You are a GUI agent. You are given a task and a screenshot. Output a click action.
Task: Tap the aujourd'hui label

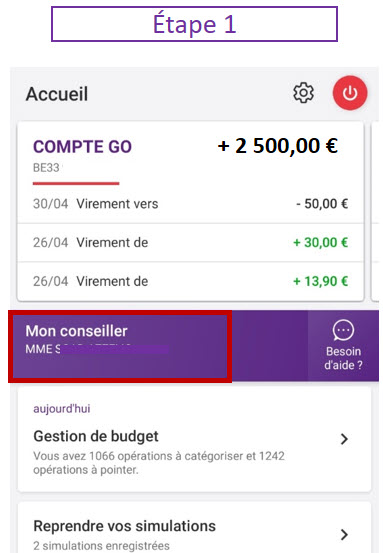tap(62, 409)
